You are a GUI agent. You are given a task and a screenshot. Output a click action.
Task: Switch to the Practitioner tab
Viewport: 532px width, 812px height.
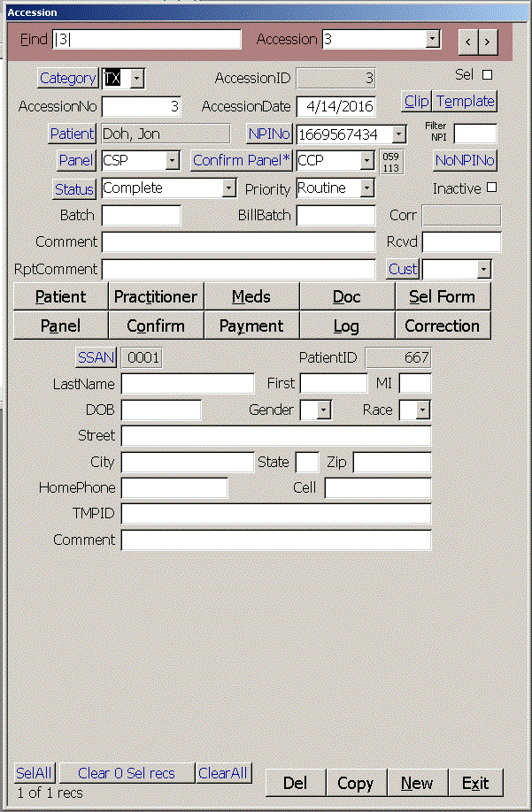coord(156,297)
